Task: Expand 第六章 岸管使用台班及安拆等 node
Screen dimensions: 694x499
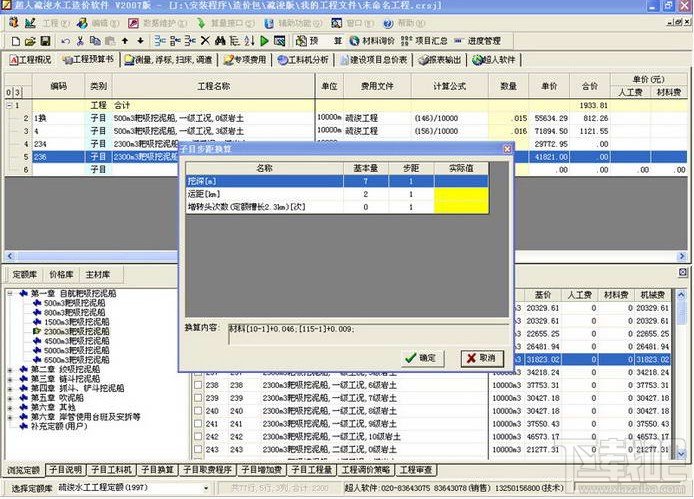Action: tap(10, 417)
